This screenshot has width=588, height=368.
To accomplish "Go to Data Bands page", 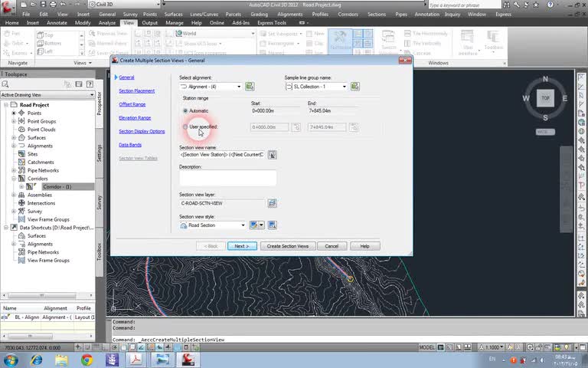I will point(130,145).
